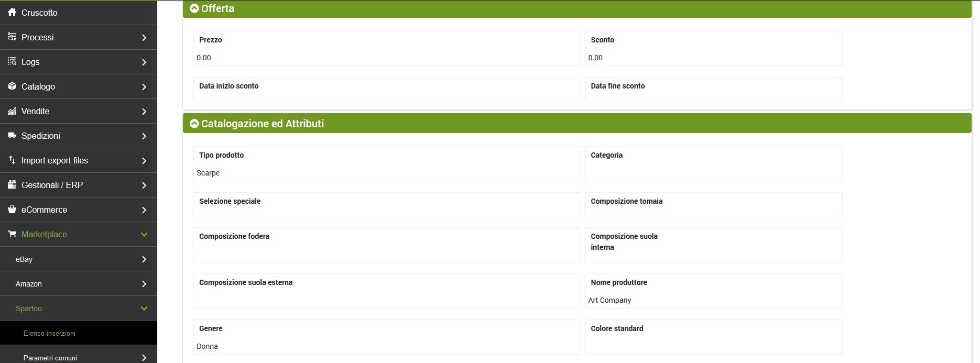Click the Processi sidebar icon

pyautogui.click(x=12, y=37)
